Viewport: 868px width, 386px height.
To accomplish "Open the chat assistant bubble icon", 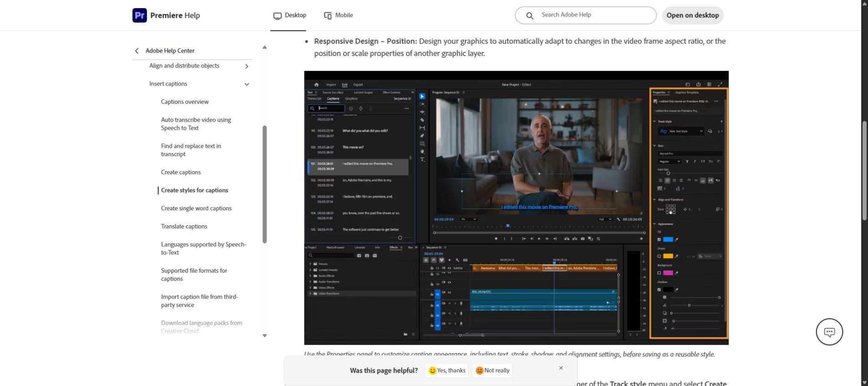I will [x=829, y=332].
